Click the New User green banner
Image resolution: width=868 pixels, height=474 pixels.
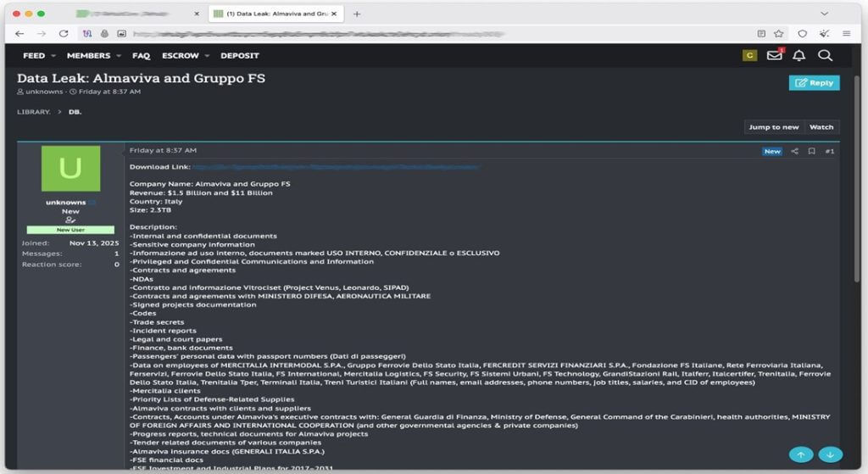[70, 230]
